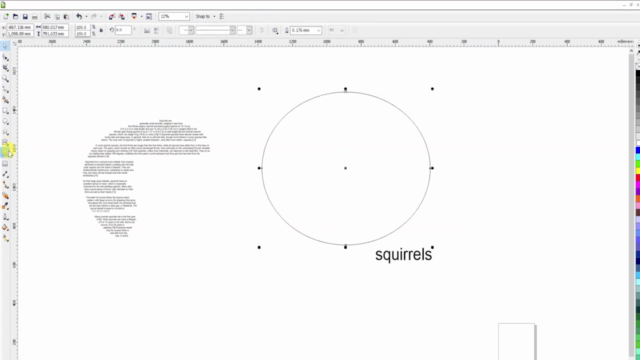Pick the red swatch in palette
This screenshot has width=640, height=360.
tap(638, 178)
